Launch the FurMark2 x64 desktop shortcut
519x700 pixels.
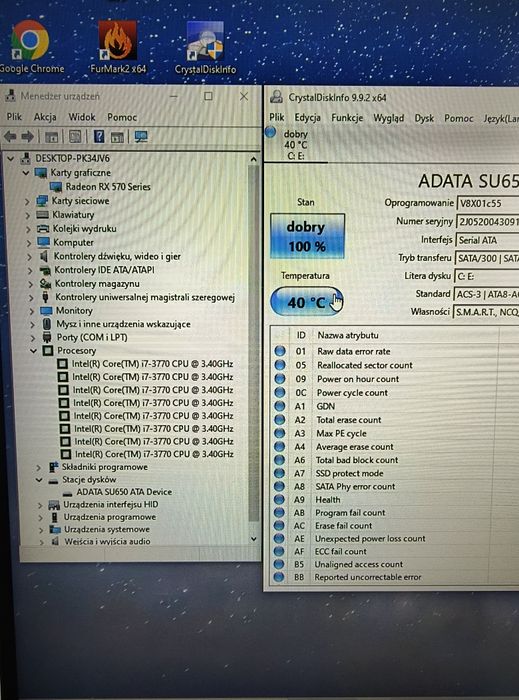click(x=118, y=46)
